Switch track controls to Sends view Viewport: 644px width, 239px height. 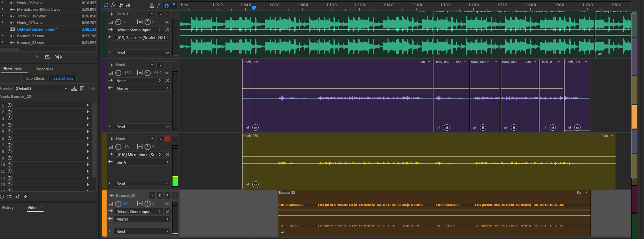tap(121, 5)
